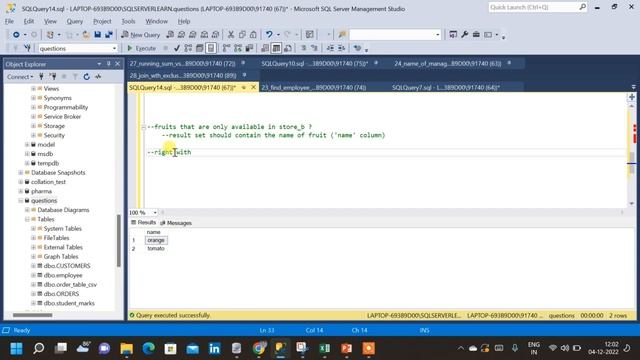Click the Quick Launch search field

(538, 7)
